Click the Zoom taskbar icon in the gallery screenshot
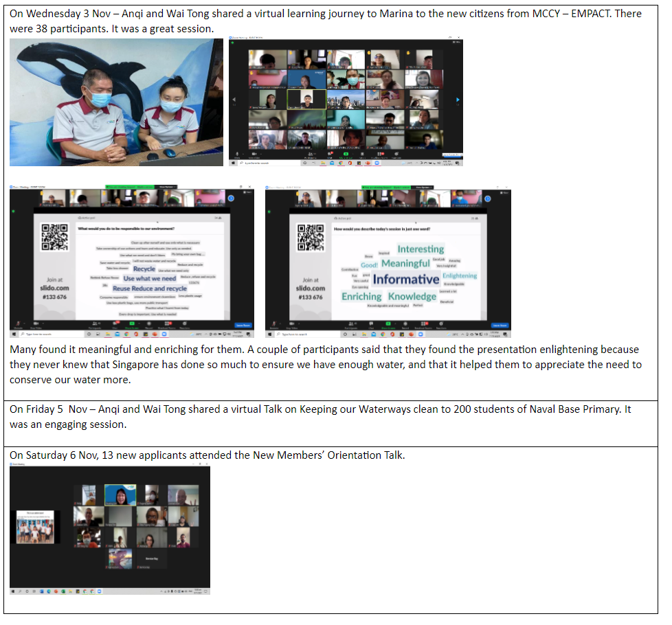Image resolution: width=672 pixels, height=625 pixels. tap(377, 163)
